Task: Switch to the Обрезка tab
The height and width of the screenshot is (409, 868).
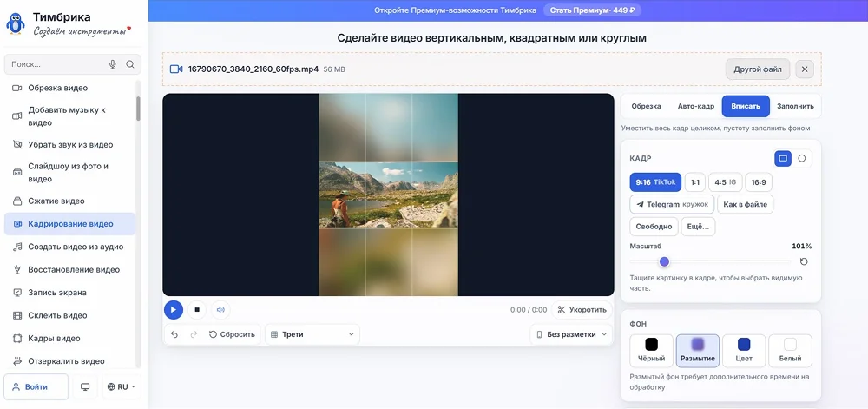Action: [646, 106]
